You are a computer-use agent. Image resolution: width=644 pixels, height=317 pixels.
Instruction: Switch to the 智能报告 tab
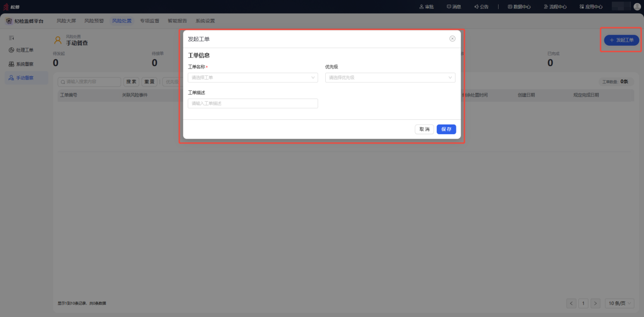[177, 21]
